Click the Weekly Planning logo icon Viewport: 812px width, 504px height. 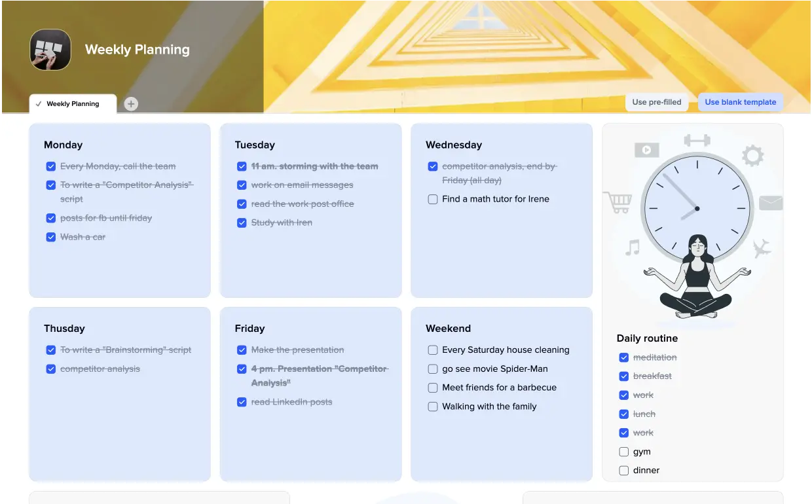click(50, 50)
